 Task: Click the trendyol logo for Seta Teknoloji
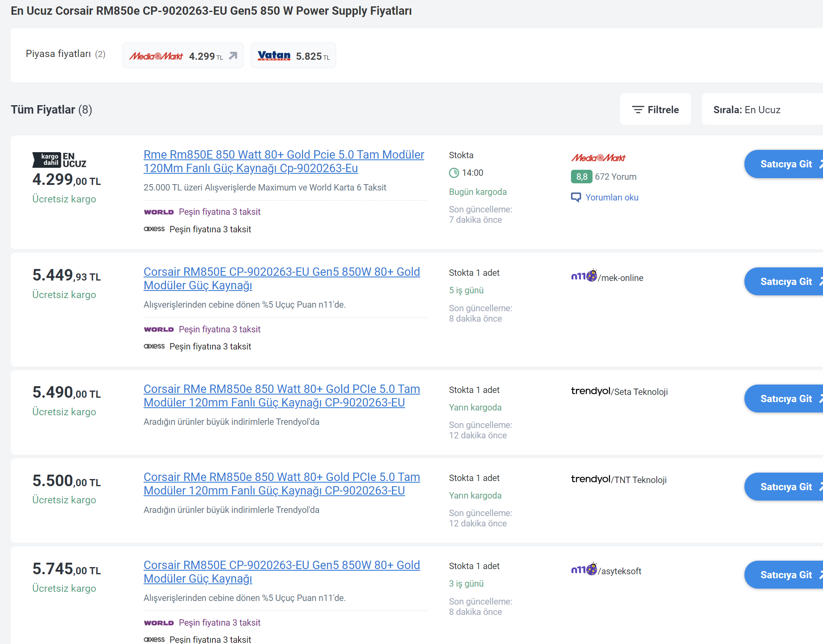[x=591, y=391]
